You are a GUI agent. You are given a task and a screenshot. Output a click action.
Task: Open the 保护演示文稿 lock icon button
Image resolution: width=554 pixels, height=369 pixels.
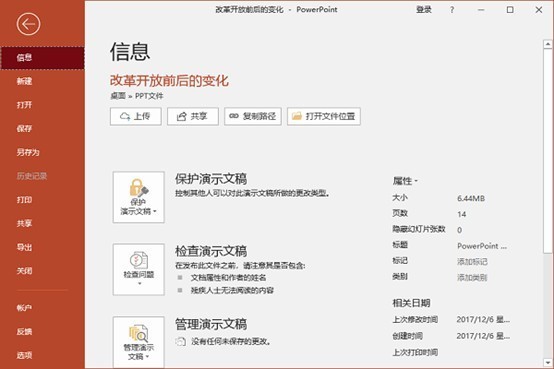(138, 197)
